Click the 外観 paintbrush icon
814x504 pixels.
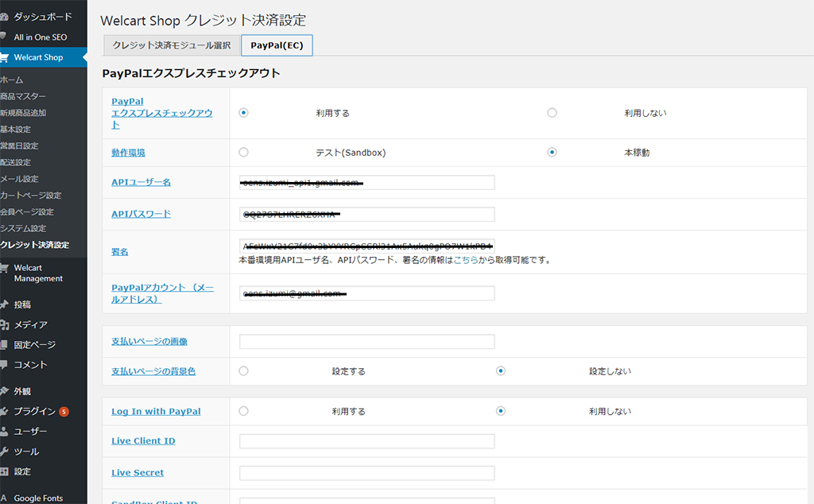(4, 391)
